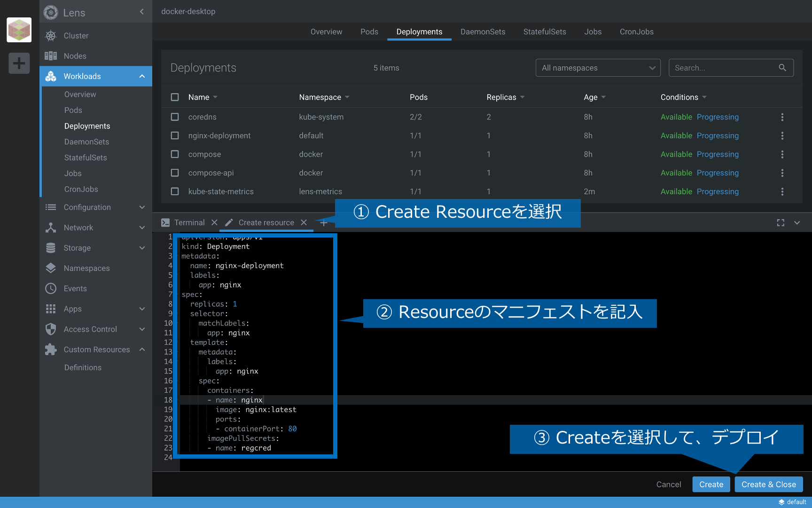Close the Terminal tab
The image size is (812, 508).
click(x=214, y=222)
